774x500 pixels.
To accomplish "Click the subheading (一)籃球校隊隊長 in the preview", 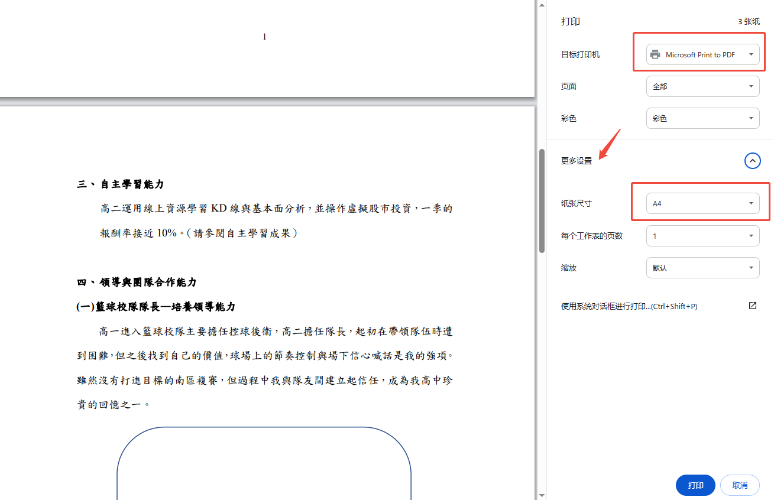I will (x=156, y=307).
